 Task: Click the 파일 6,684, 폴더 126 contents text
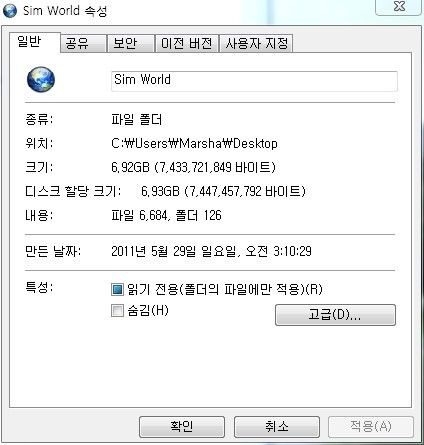(166, 216)
